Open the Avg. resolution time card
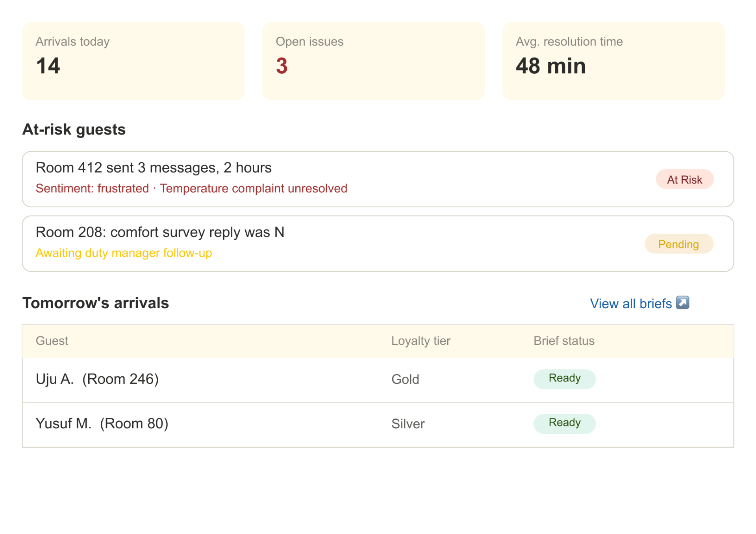The height and width of the screenshot is (534, 756). click(x=613, y=61)
